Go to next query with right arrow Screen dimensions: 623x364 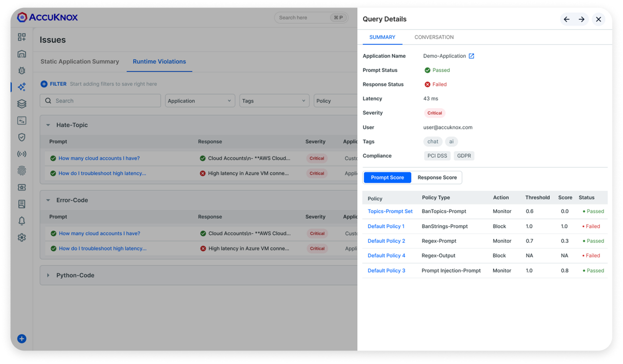(581, 19)
